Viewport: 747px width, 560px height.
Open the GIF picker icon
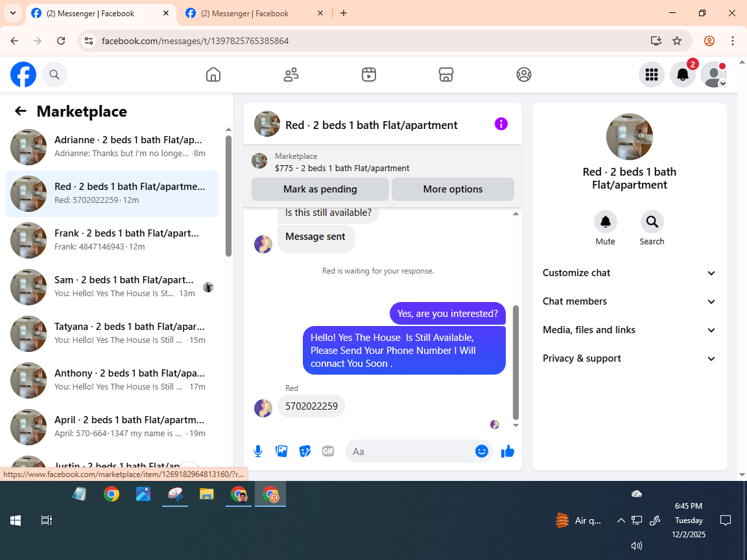(328, 451)
